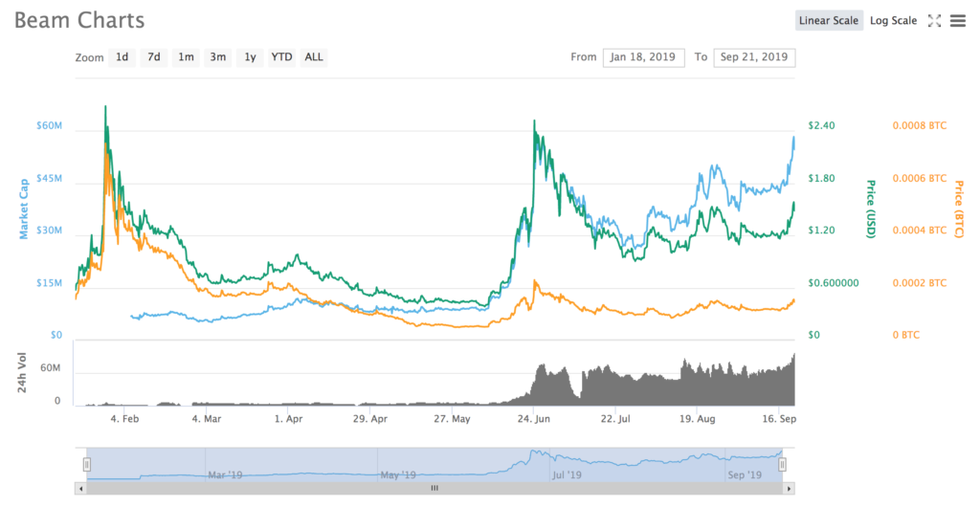Set zoom to YTD
Image resolution: width=980 pixels, height=507 pixels.
(x=281, y=56)
